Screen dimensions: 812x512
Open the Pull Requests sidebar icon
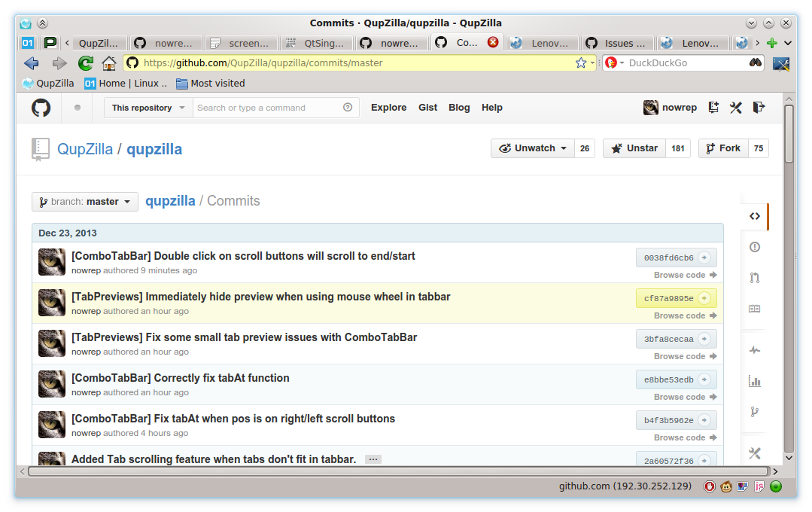(x=755, y=278)
